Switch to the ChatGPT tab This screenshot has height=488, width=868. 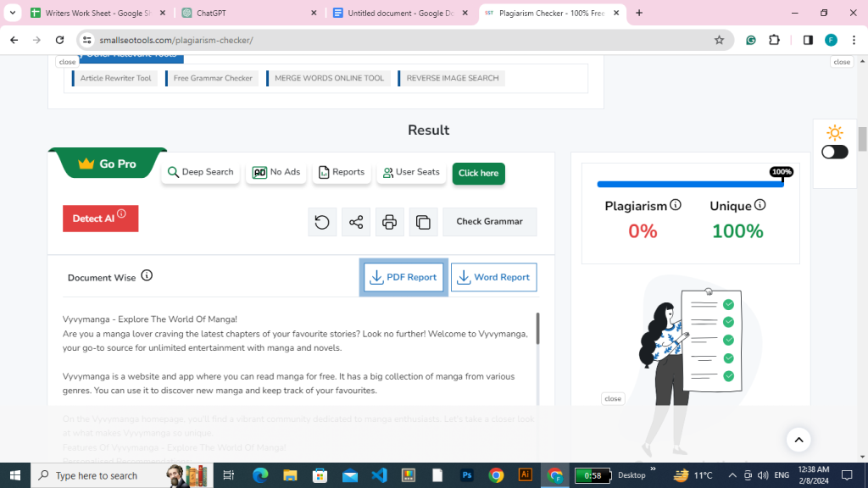click(x=249, y=13)
